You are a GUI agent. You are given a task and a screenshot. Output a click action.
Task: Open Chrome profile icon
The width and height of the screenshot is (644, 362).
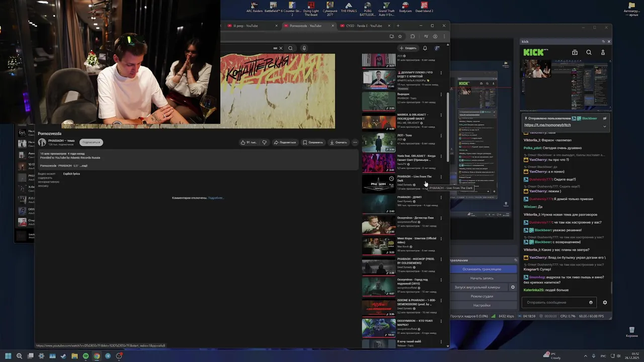coord(435,36)
